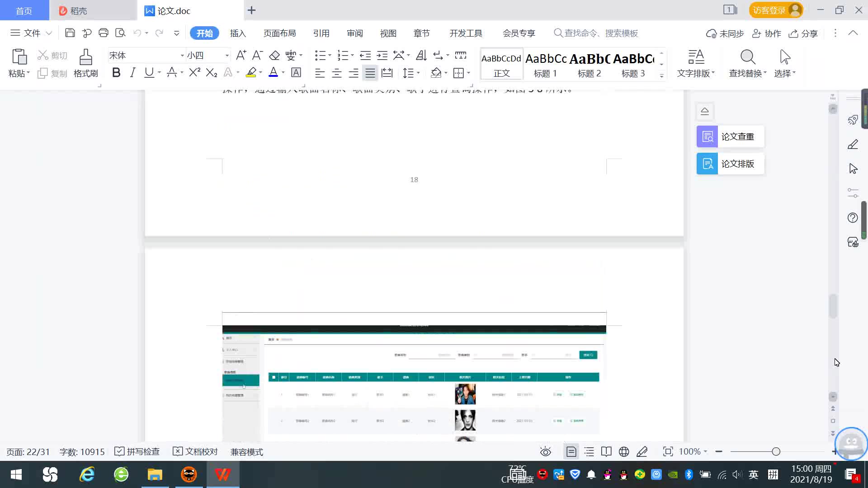
Task: Toggle eye protection mode icon
Action: 546,452
